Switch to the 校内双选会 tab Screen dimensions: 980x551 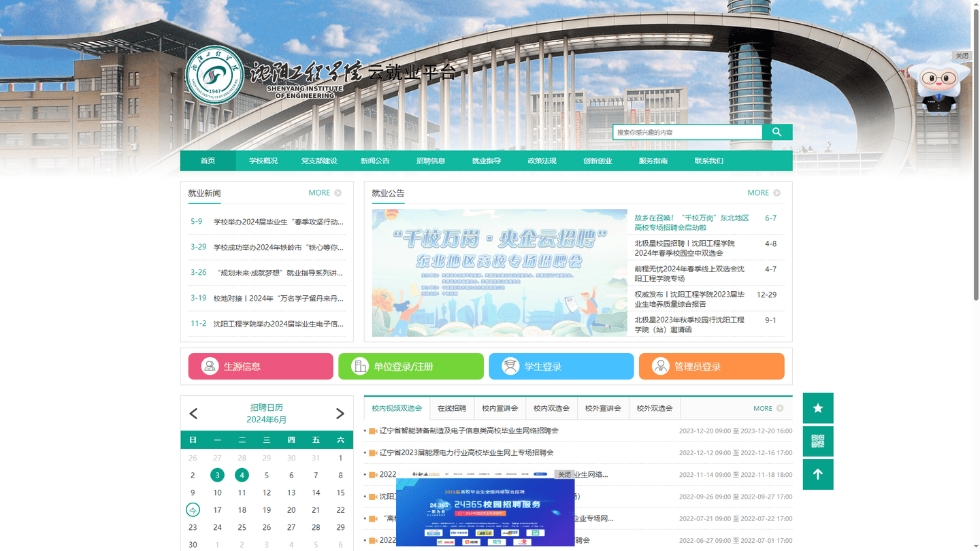pyautogui.click(x=551, y=408)
